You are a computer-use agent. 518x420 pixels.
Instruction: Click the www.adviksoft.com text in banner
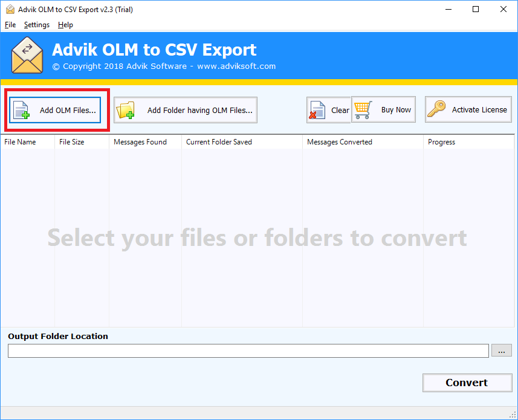tap(236, 66)
